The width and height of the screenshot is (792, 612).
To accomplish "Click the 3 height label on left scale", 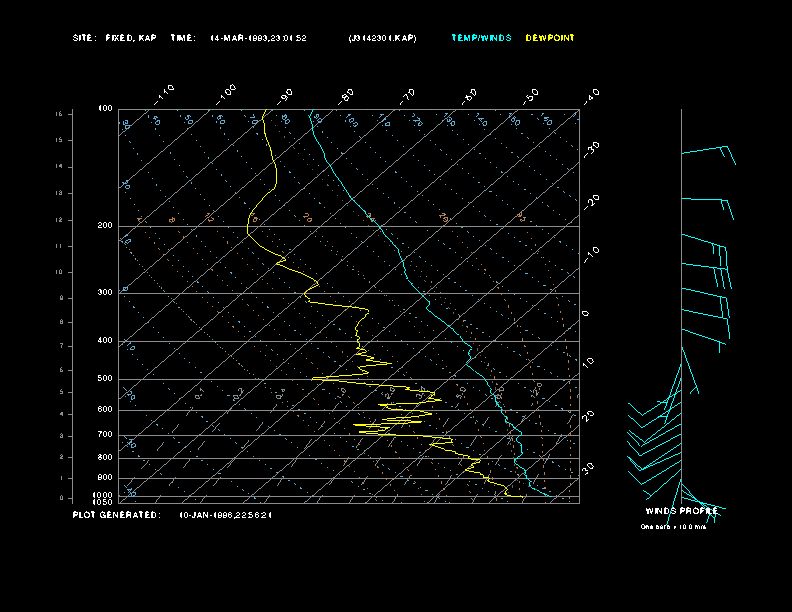I will (x=62, y=436).
